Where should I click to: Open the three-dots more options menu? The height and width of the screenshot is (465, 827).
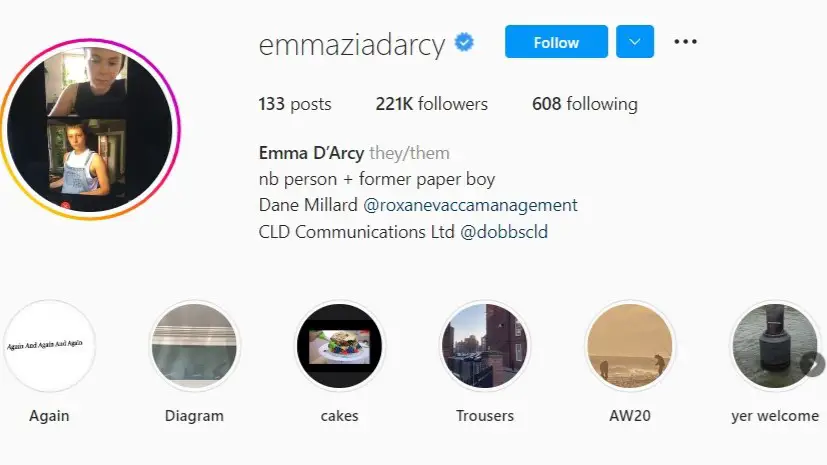pyautogui.click(x=685, y=42)
